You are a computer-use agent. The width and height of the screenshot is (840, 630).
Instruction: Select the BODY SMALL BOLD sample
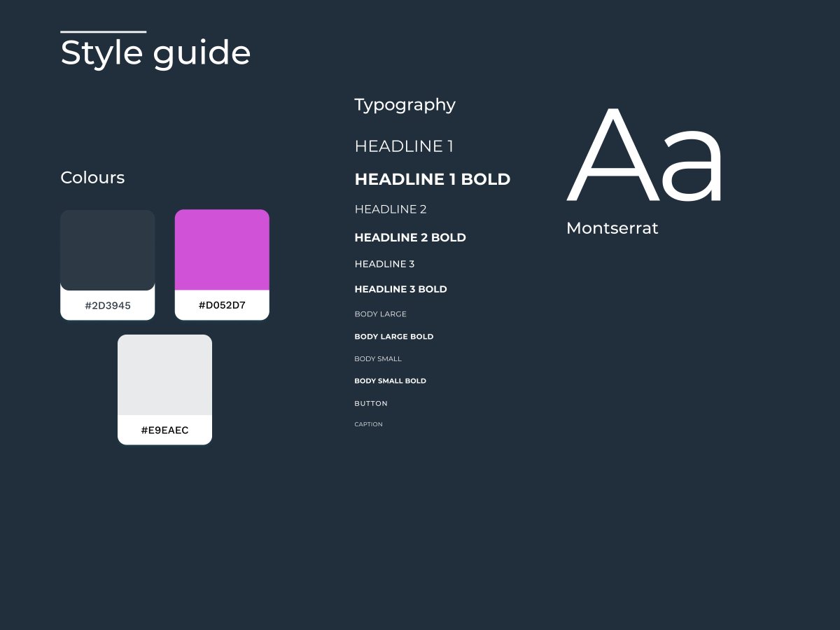(x=390, y=381)
